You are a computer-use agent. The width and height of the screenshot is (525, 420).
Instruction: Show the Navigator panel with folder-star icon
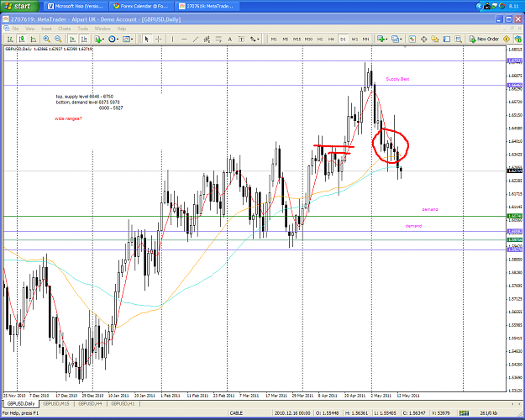[435, 39]
